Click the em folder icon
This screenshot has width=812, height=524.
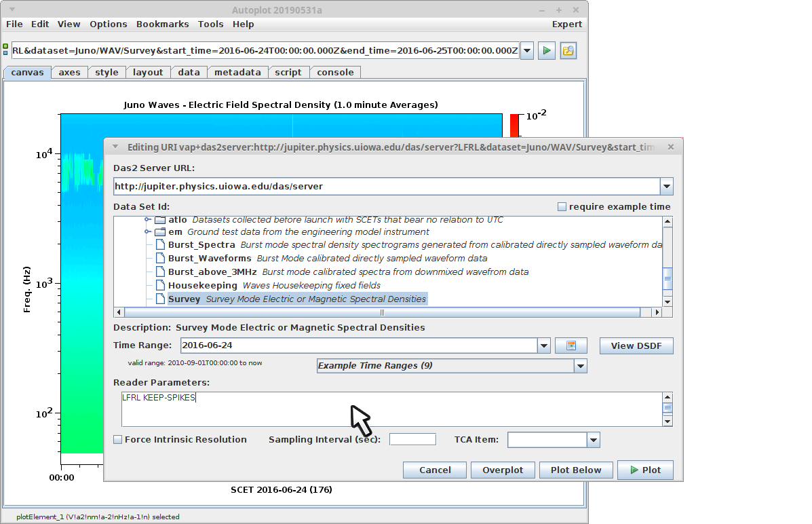click(x=160, y=231)
